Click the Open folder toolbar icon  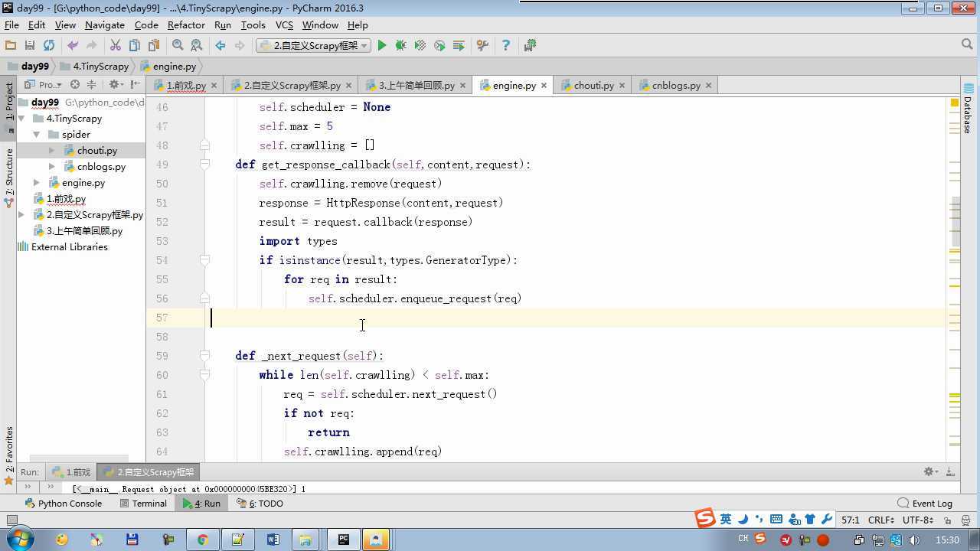coord(11,46)
